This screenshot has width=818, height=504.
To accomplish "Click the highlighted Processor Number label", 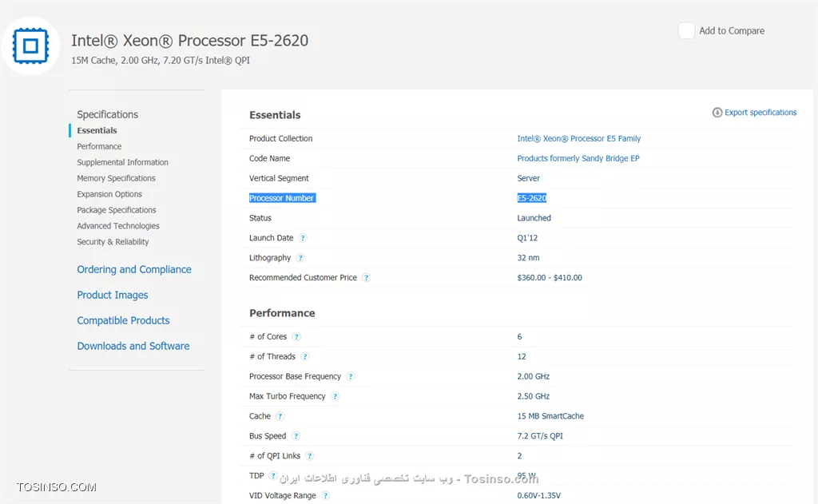I will (x=282, y=198).
